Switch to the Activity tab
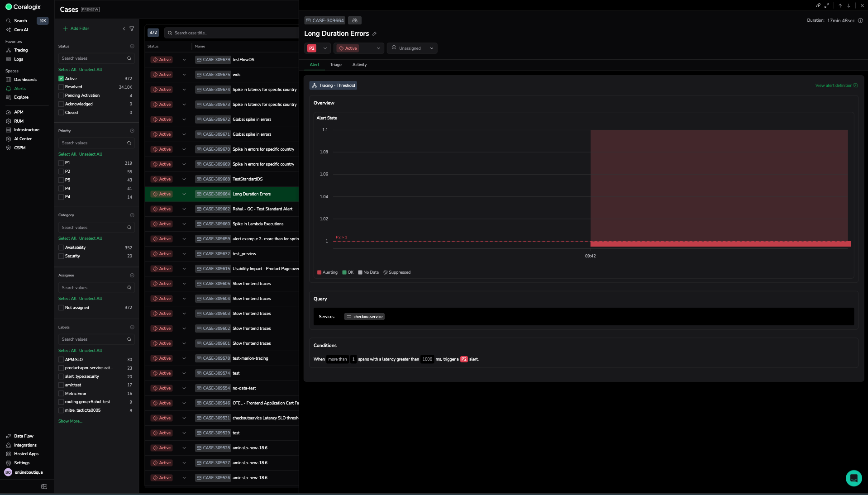The image size is (868, 495). pyautogui.click(x=359, y=65)
